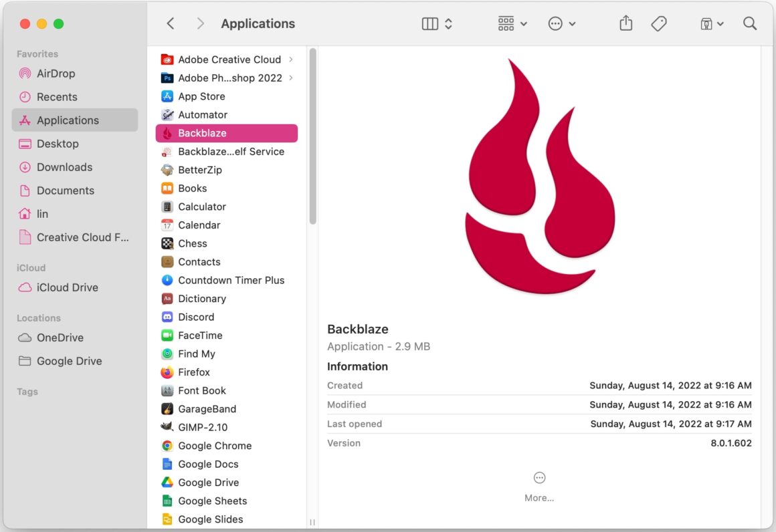Click the Discord app icon
This screenshot has width=776, height=532.
167,317
